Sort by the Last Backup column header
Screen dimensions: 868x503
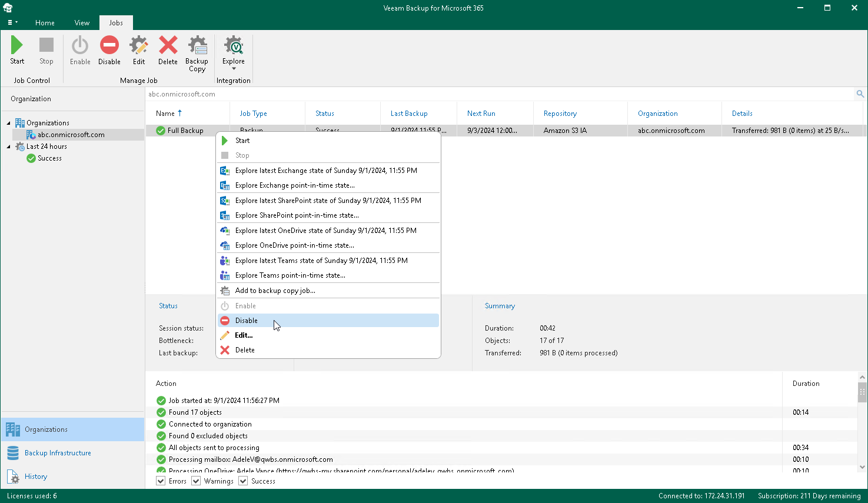[x=418, y=114]
